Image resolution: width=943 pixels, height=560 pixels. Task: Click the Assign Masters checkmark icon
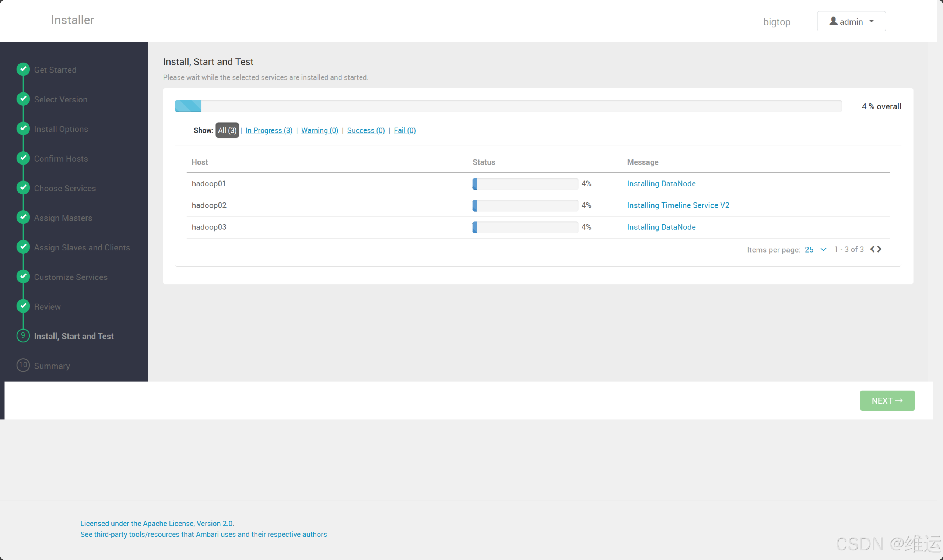point(23,217)
